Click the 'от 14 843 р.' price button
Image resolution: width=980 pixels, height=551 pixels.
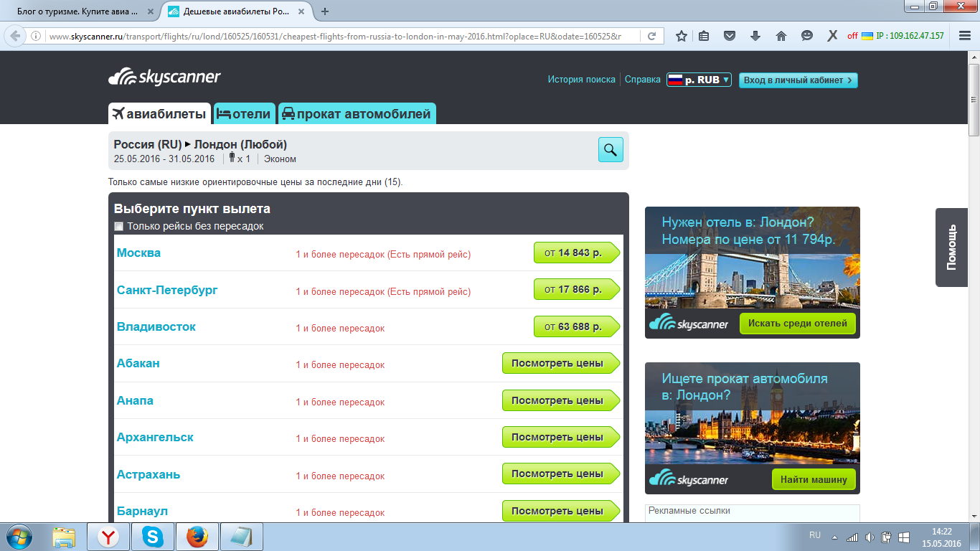576,253
